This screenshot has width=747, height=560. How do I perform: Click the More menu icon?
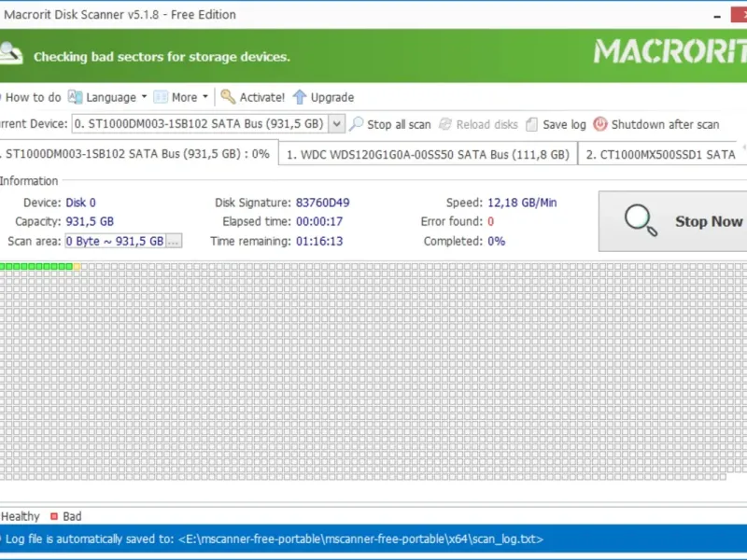click(161, 97)
